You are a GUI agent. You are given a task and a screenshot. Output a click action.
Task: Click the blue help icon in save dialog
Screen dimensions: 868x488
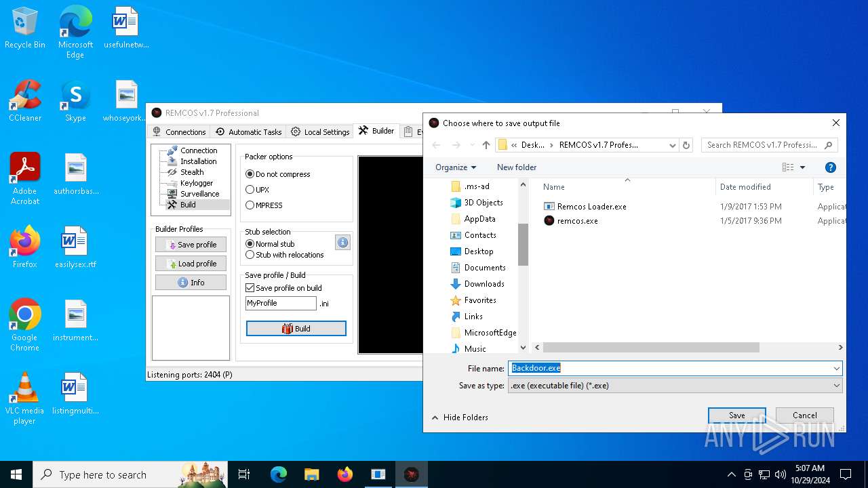[x=830, y=167]
